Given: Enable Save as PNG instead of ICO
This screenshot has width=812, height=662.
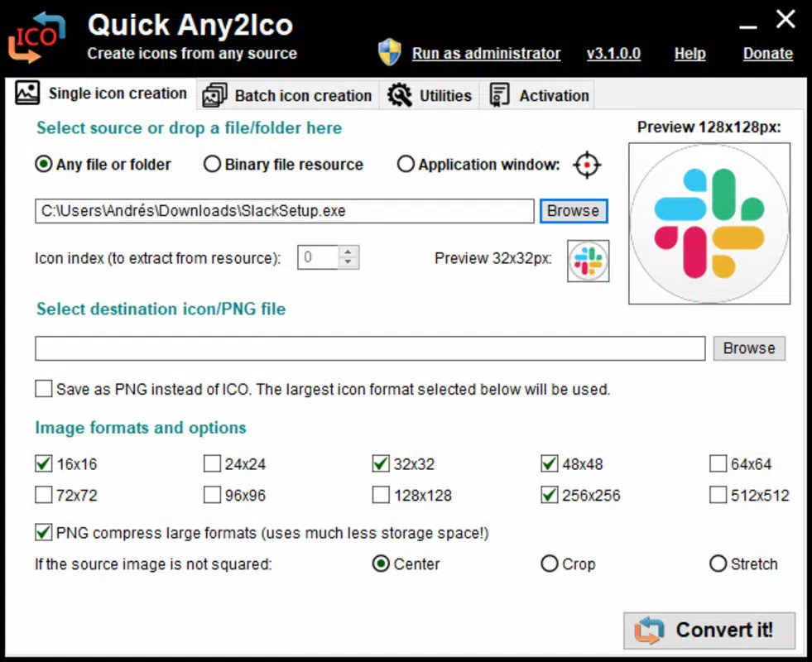Looking at the screenshot, I should 44,389.
